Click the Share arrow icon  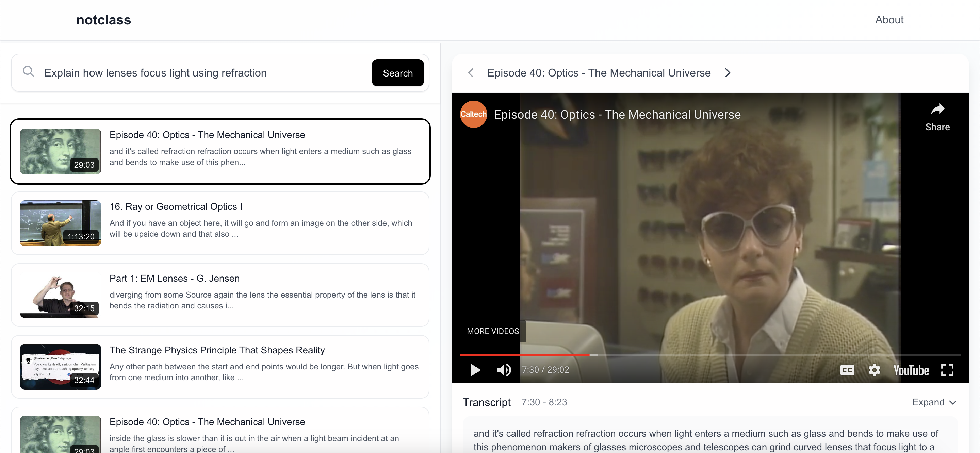tap(937, 110)
